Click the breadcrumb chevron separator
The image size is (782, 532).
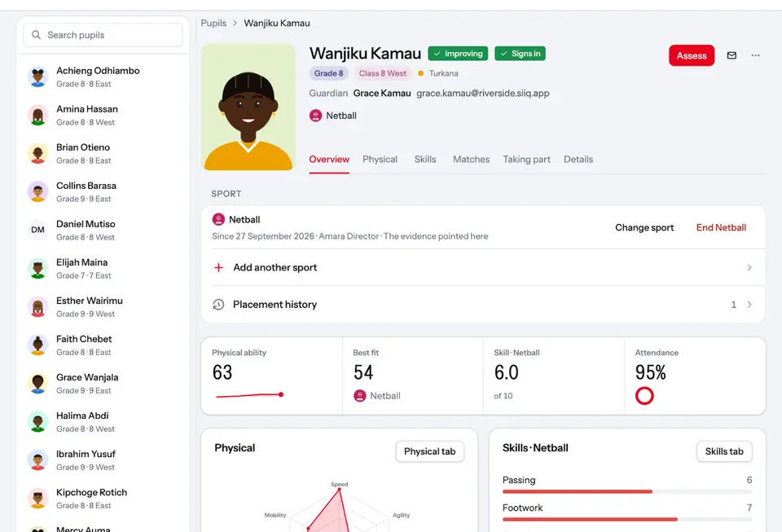235,23
